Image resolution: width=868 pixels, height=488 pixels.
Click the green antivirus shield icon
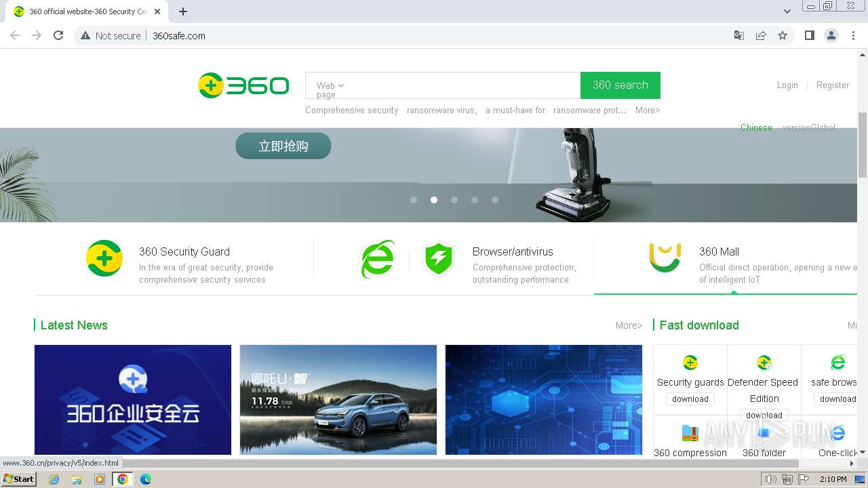click(x=438, y=259)
